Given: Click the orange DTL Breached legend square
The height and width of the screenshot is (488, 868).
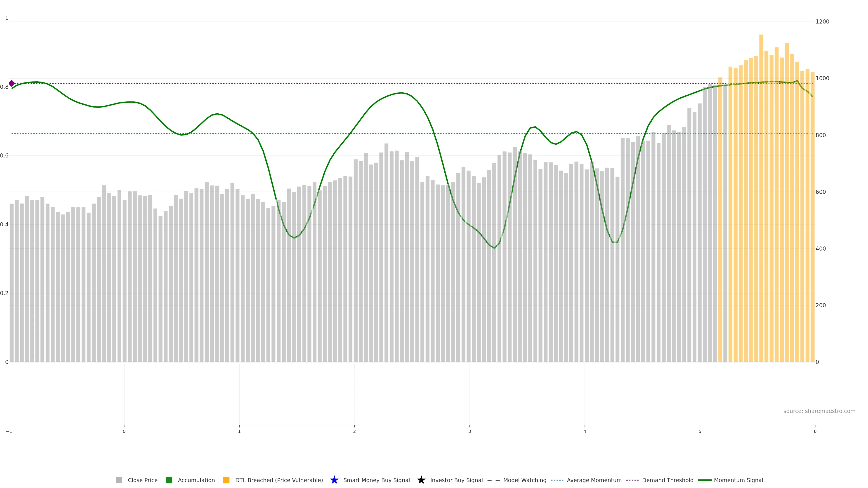Looking at the screenshot, I should click(x=226, y=480).
